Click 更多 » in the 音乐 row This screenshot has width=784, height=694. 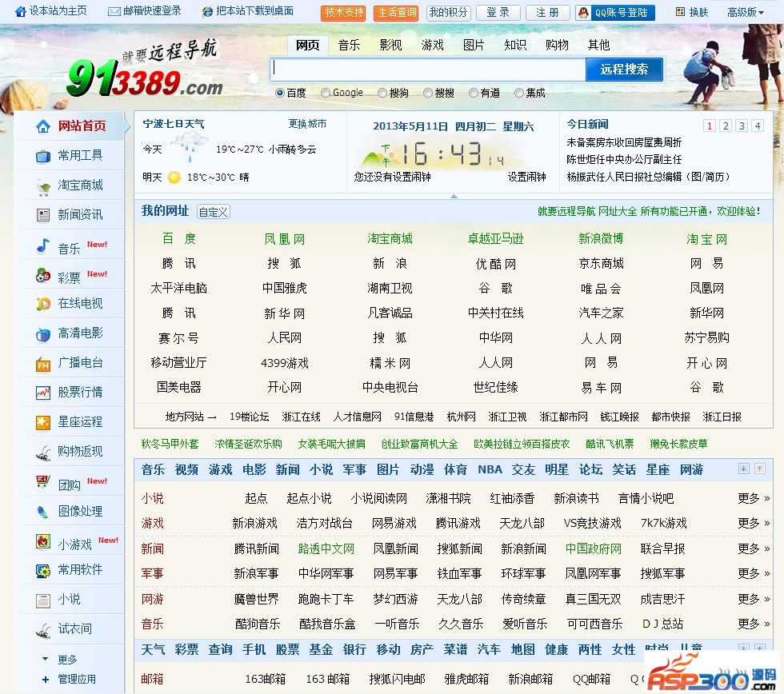click(x=754, y=624)
